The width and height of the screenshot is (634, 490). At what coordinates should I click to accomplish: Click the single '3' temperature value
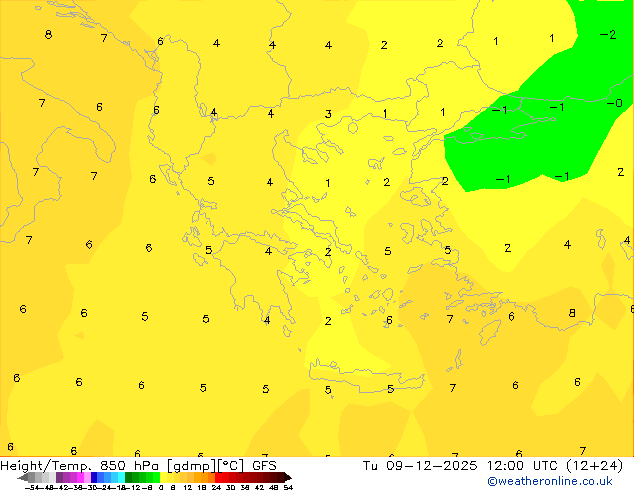tap(328, 114)
